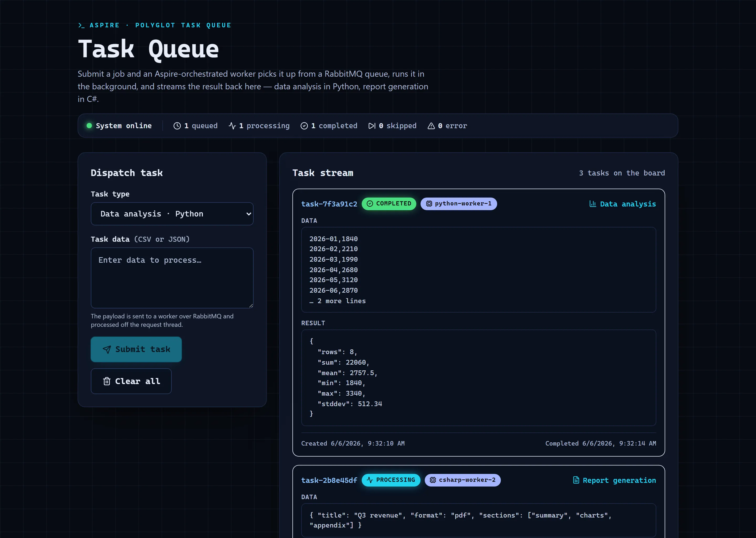Click the '1 completed' counter
The height and width of the screenshot is (538, 756).
329,126
